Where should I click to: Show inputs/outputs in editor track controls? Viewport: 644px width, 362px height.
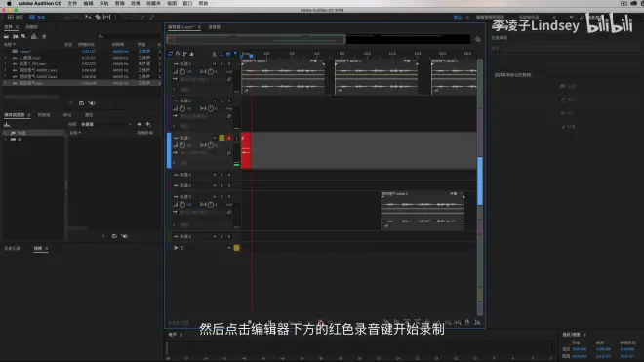[x=171, y=54]
